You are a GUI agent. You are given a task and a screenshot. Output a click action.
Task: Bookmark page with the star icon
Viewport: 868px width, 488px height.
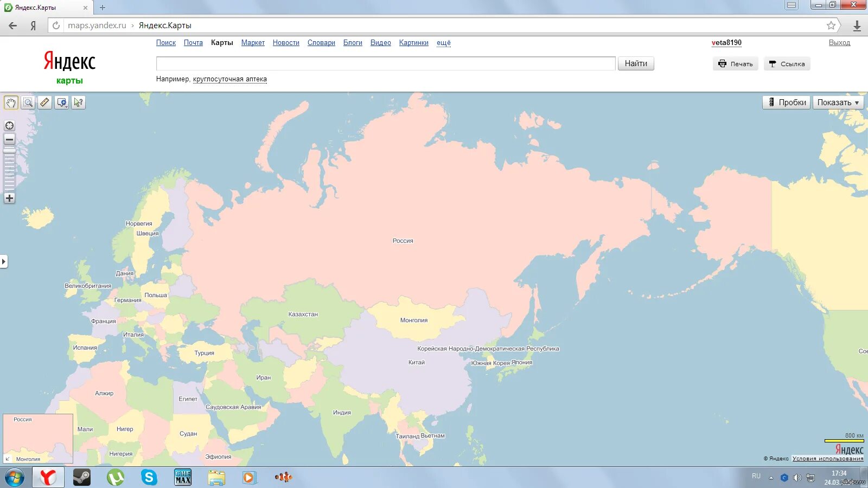click(x=831, y=25)
